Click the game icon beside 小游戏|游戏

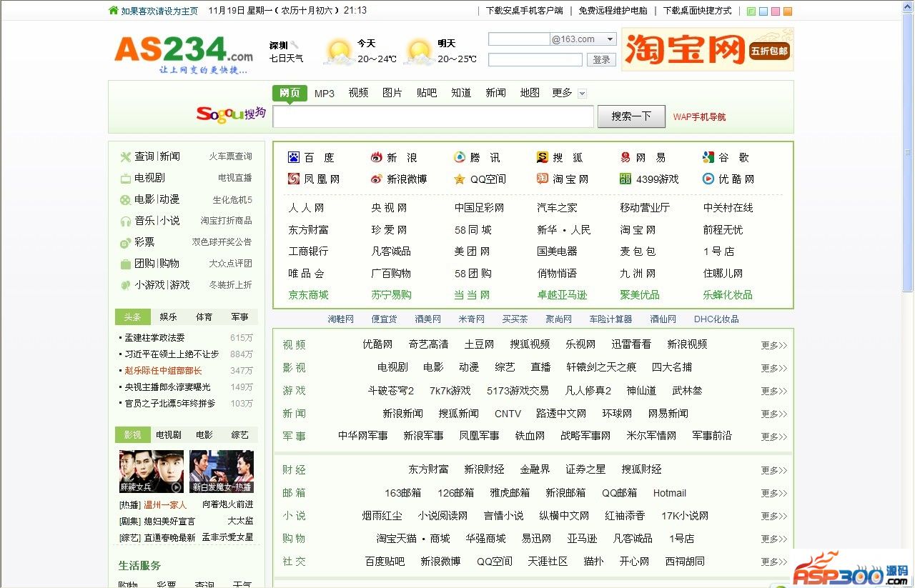coord(125,285)
